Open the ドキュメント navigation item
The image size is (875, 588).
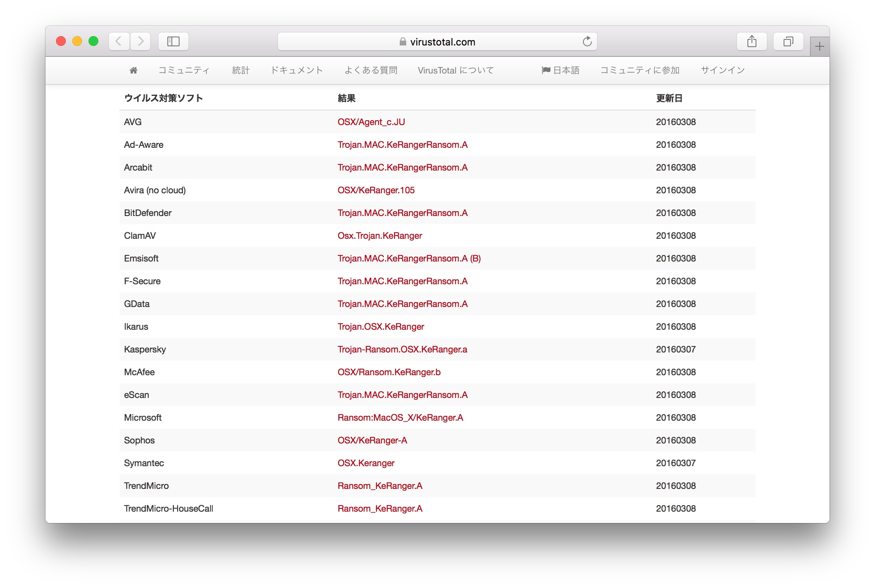(x=297, y=71)
